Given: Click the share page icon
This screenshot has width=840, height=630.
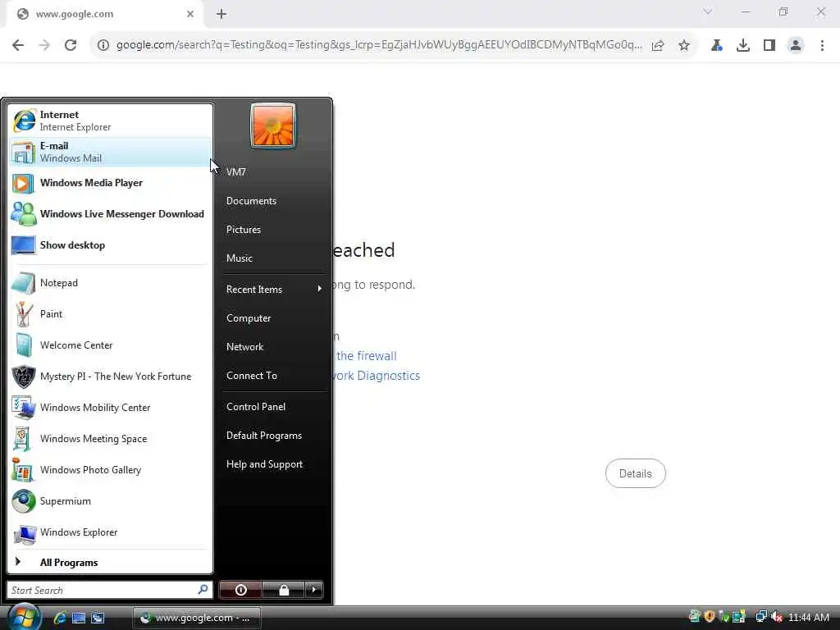Looking at the screenshot, I should coord(658,45).
